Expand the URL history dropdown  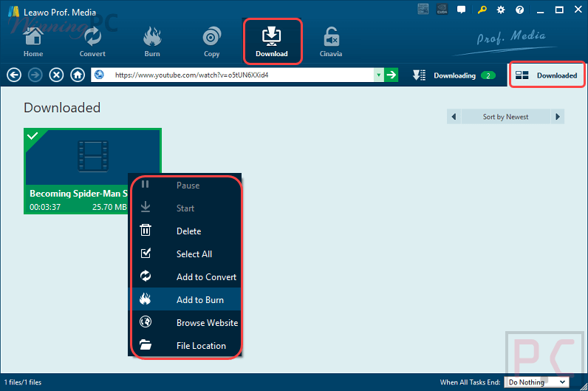pos(379,75)
